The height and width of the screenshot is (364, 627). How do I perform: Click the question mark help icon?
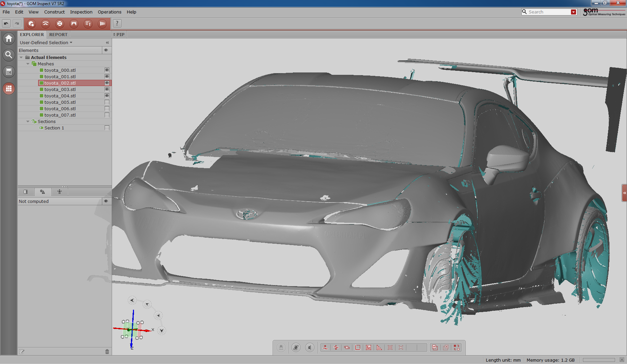pos(117,24)
